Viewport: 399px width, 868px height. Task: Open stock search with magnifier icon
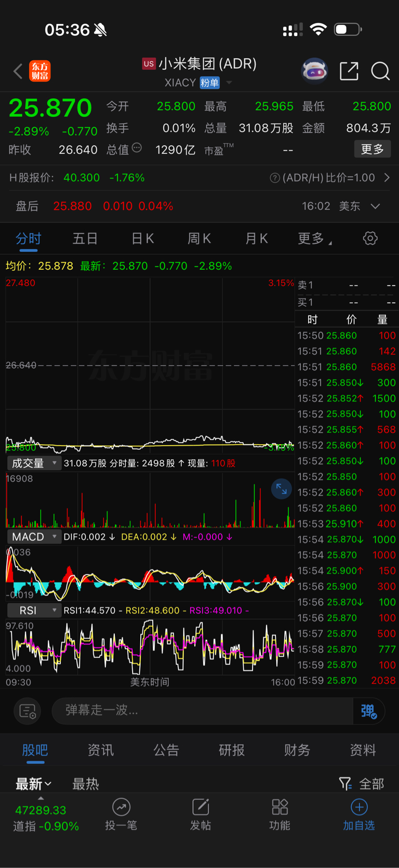click(380, 71)
